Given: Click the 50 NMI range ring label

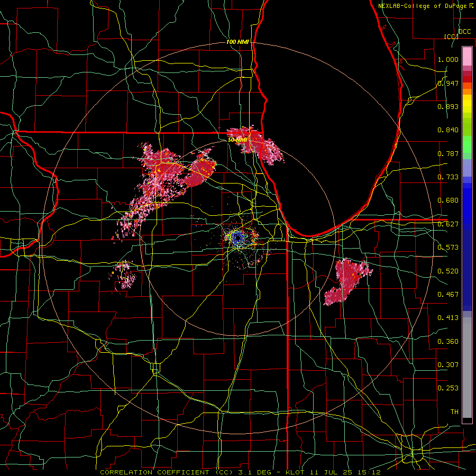Looking at the screenshot, I should coord(237,140).
